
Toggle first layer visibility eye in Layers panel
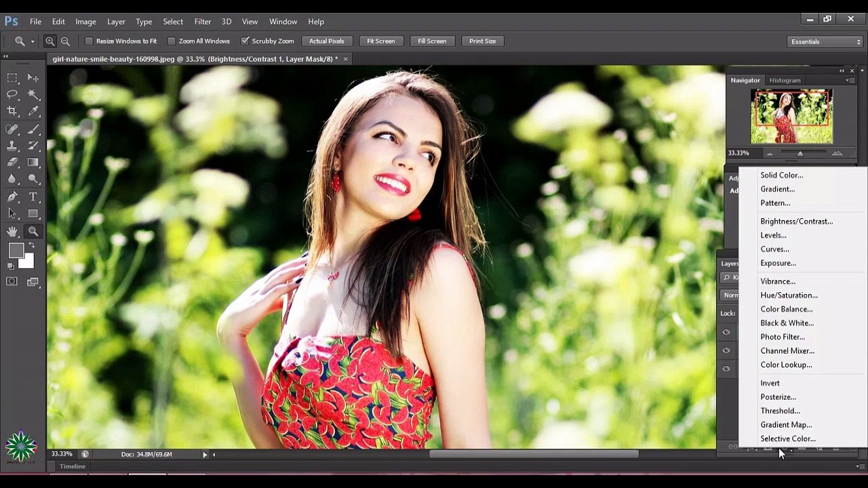tap(726, 332)
